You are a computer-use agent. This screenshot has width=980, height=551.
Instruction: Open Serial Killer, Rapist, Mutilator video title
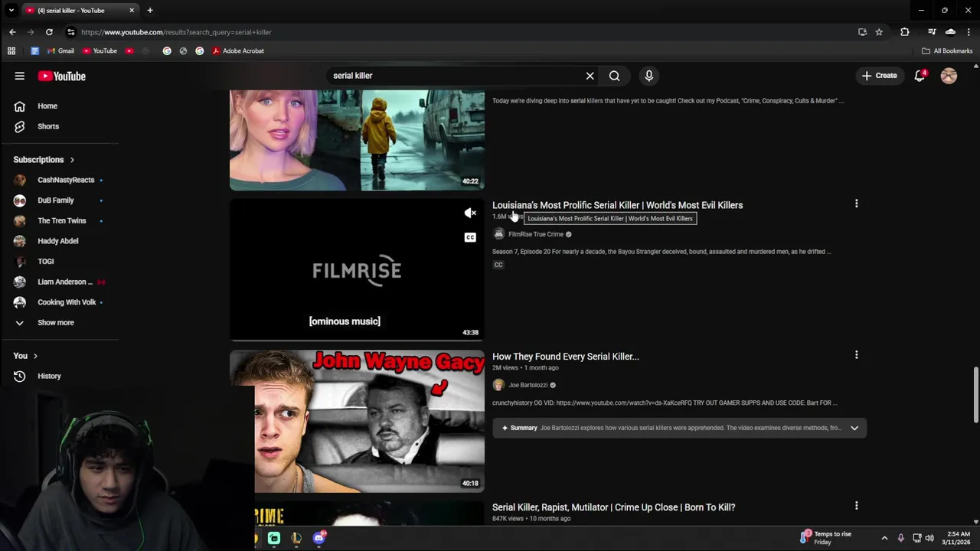coord(613,507)
